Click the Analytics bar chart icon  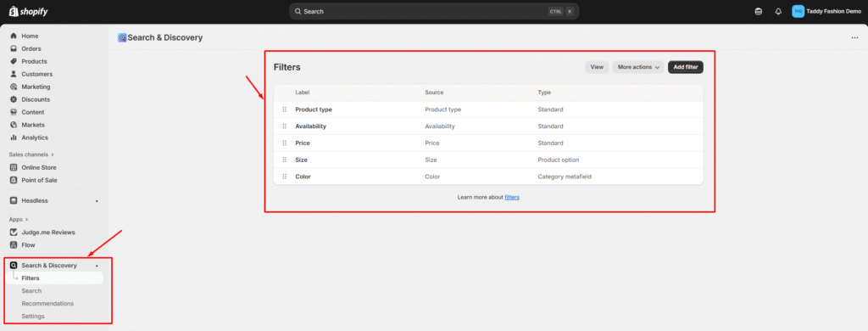[x=14, y=137]
